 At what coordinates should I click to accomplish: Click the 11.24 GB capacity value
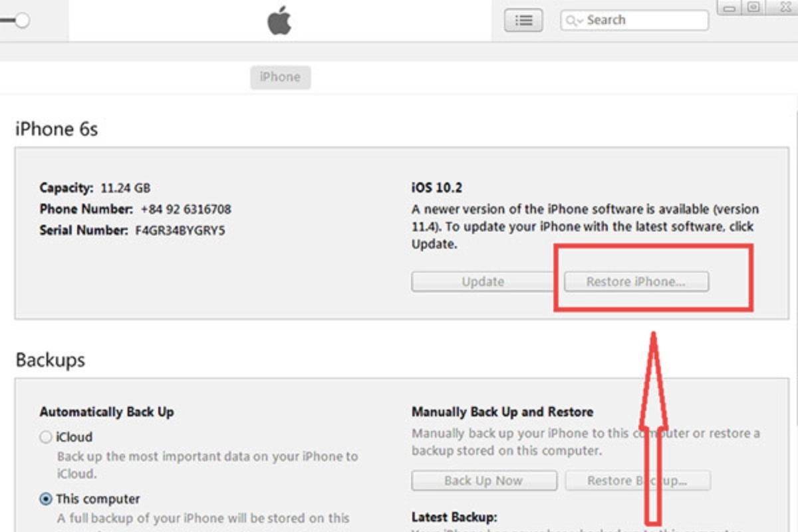pos(125,188)
